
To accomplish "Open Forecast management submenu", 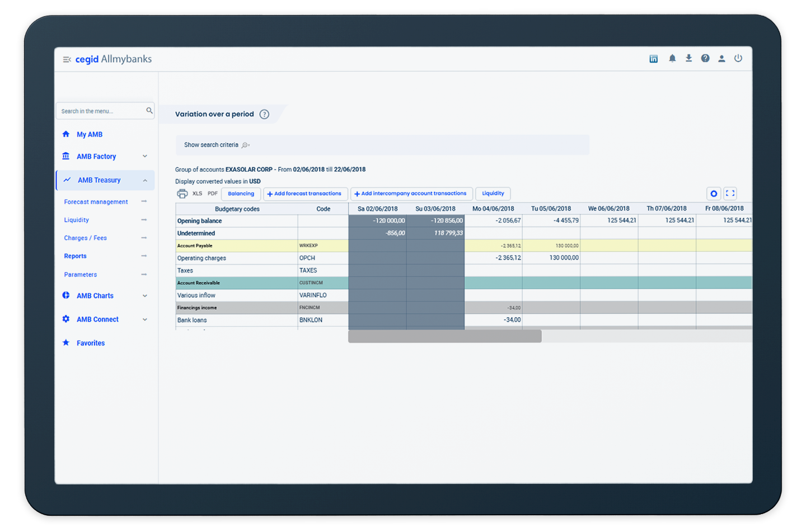I will point(96,202).
